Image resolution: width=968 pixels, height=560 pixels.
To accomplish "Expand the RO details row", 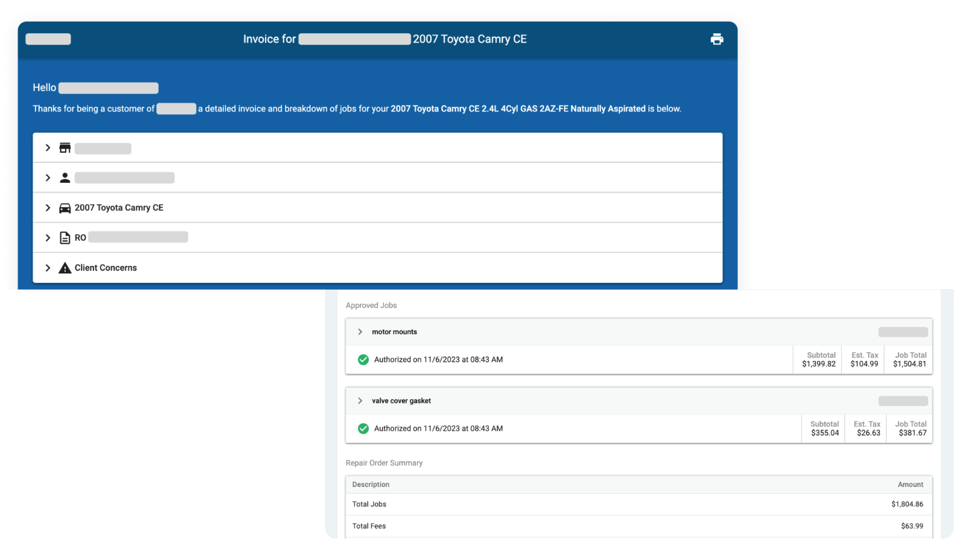I will coord(48,238).
